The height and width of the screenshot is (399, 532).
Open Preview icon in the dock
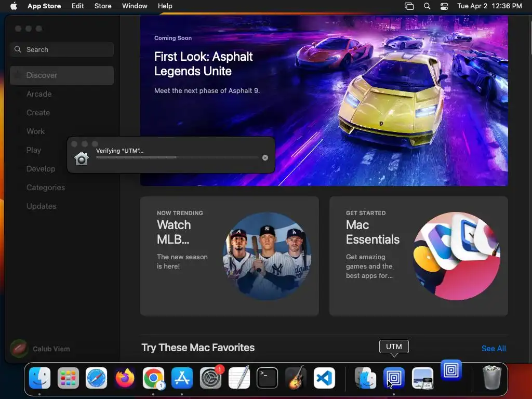(x=422, y=378)
